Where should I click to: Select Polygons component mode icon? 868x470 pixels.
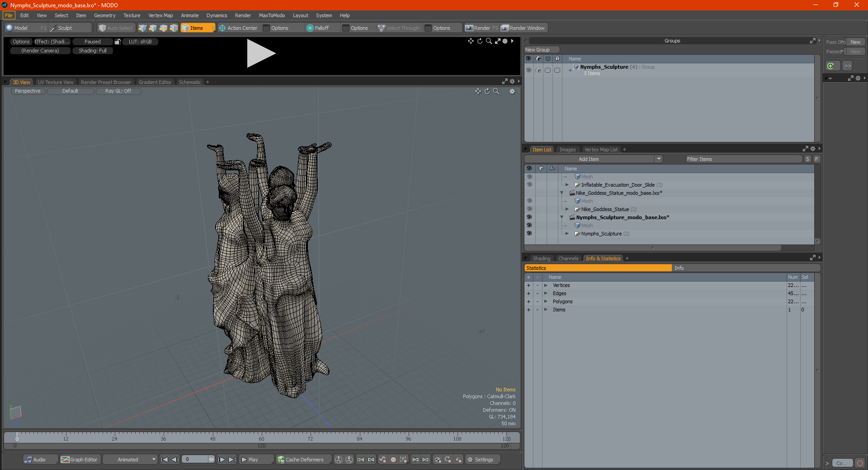coord(163,28)
